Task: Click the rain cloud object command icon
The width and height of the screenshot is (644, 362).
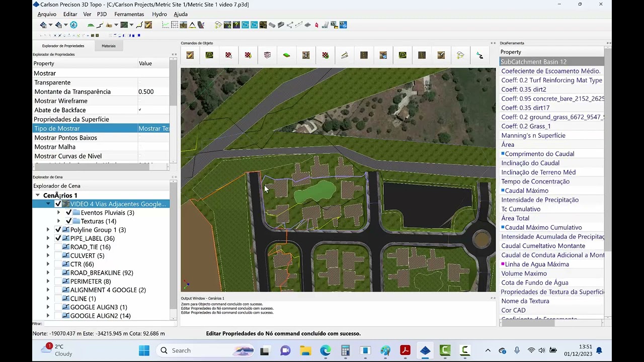Action: pos(460,55)
